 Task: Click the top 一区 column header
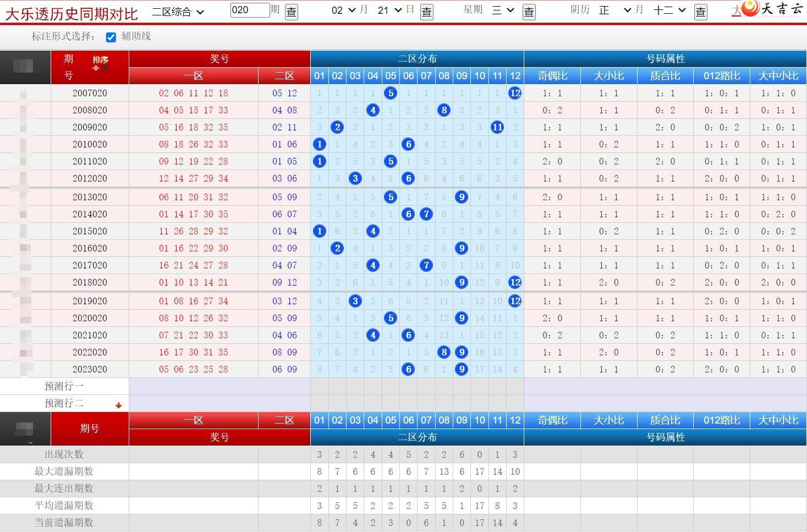pos(194,76)
